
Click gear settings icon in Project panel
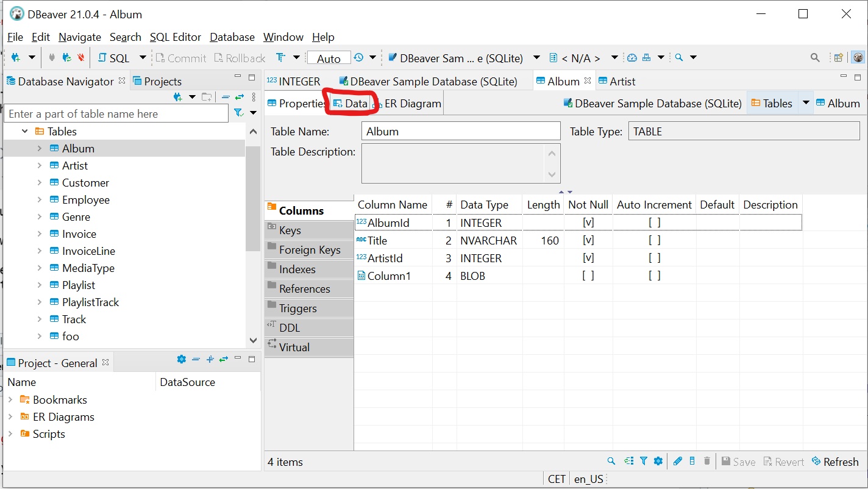pyautogui.click(x=181, y=360)
